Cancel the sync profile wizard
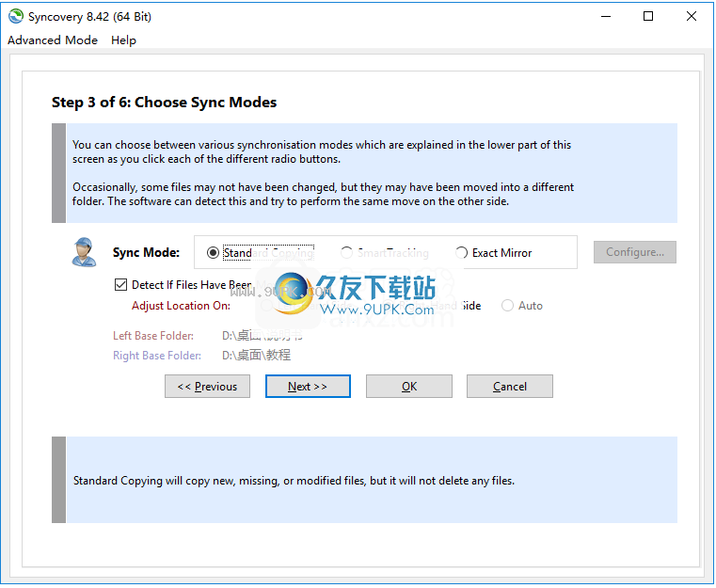The width and height of the screenshot is (716, 588). click(510, 387)
